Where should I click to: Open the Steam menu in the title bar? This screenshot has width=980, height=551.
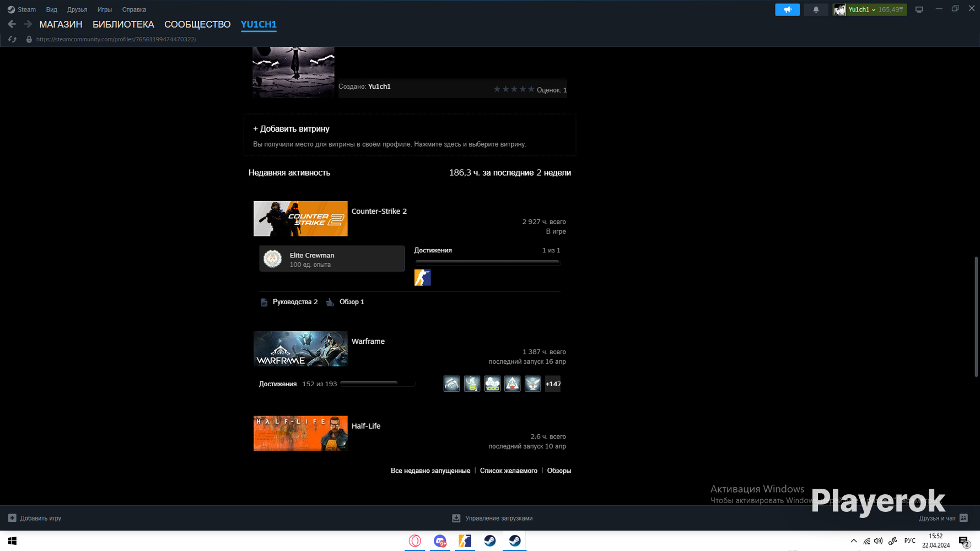(21, 9)
